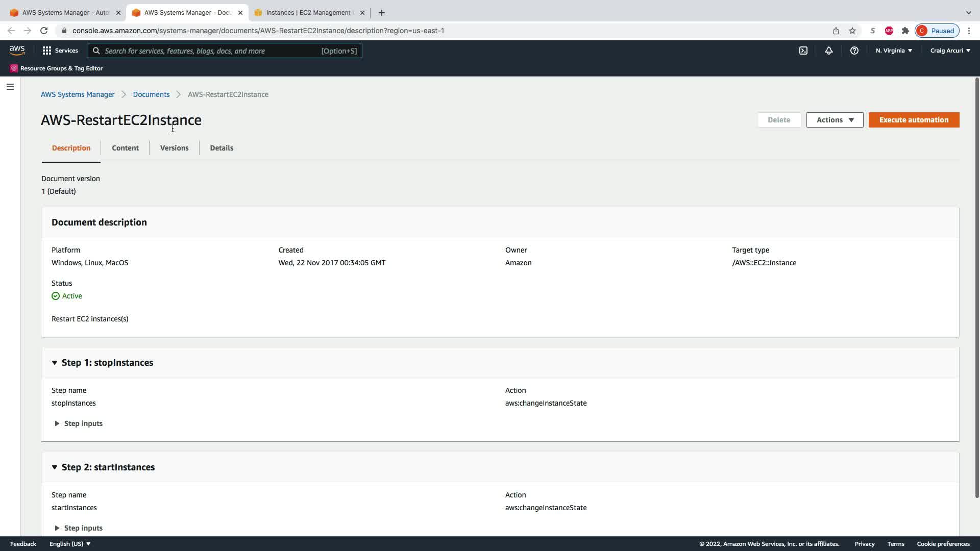Reload the browser page
980x551 pixels.
click(x=44, y=31)
